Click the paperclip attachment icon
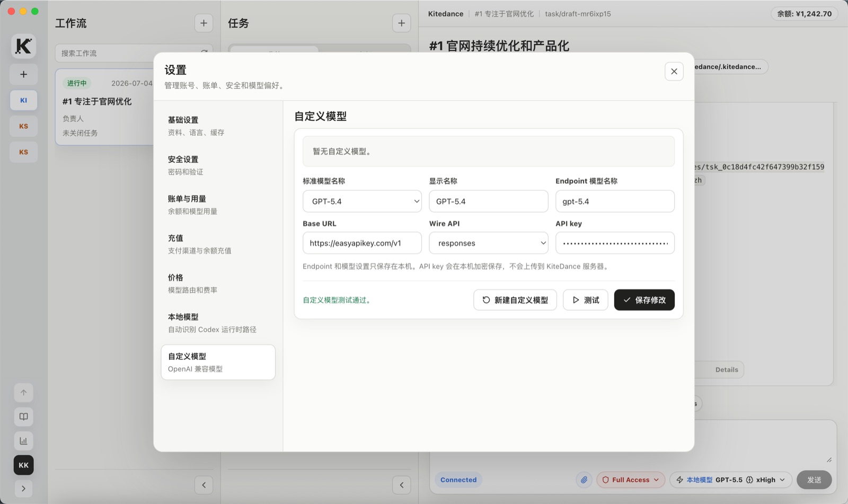Viewport: 848px width, 504px height. (x=584, y=480)
